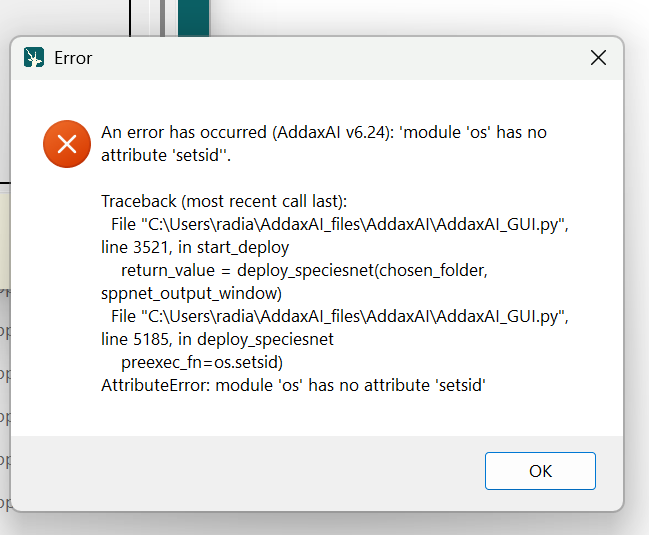Click the "line 5185, in deploy_speciesnet" text

click(x=217, y=339)
